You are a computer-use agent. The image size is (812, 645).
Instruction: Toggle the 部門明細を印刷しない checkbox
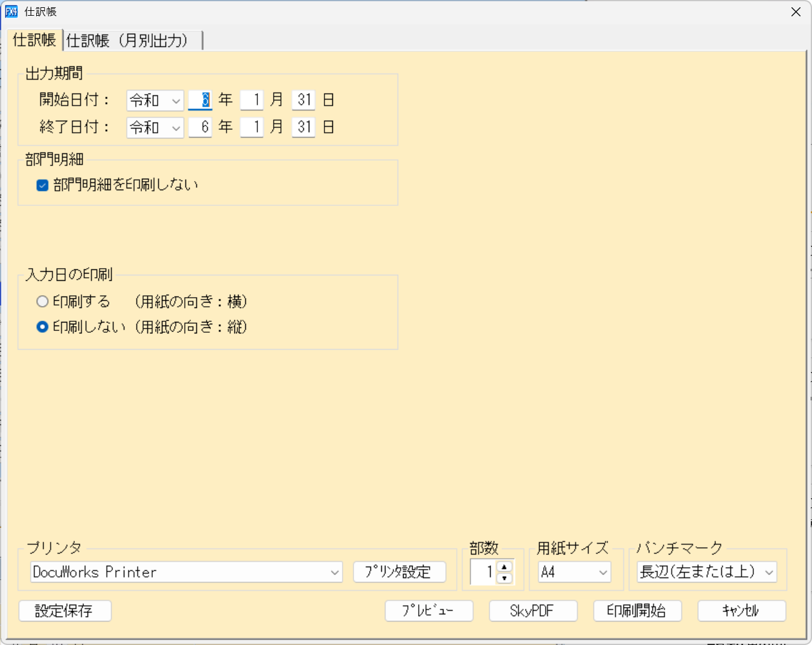coord(42,185)
